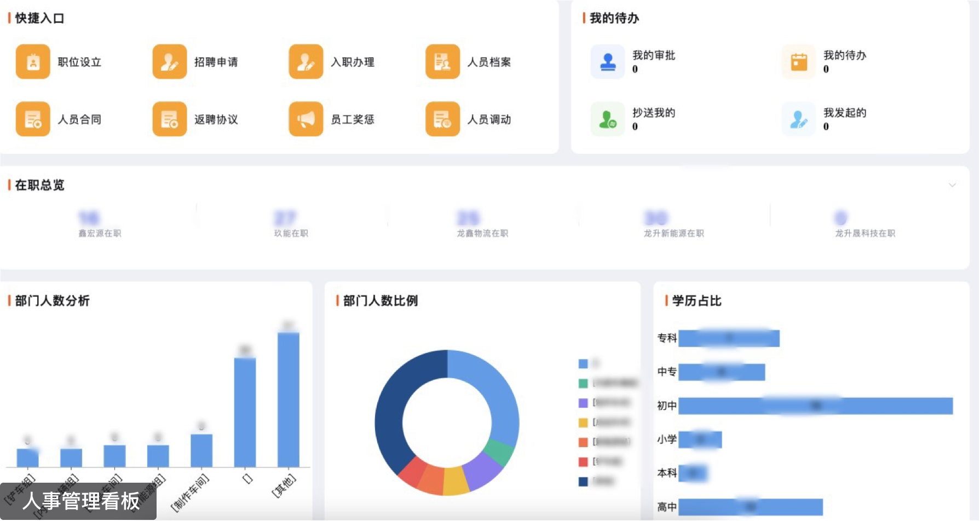The width and height of the screenshot is (980, 521).
Task: Click the 初中 education bar
Action: click(x=815, y=406)
